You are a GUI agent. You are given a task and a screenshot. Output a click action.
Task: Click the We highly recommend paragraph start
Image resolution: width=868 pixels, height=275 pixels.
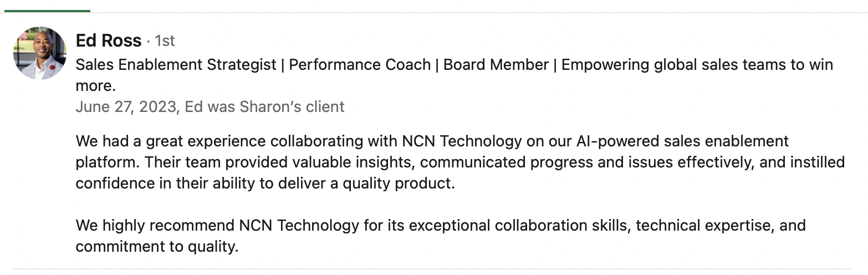tap(155, 226)
